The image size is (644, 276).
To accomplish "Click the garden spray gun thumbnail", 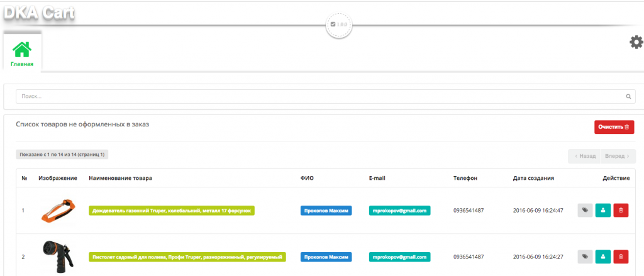I will [x=57, y=256].
